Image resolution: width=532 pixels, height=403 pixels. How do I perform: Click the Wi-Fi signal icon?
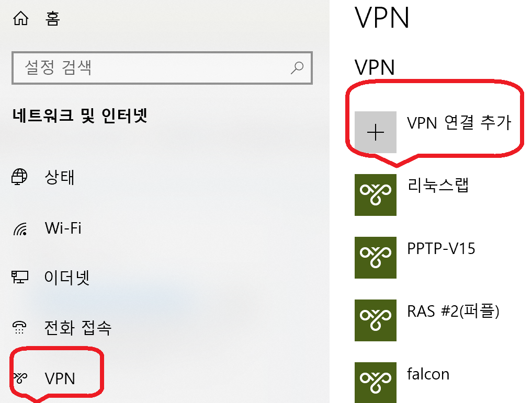20,229
